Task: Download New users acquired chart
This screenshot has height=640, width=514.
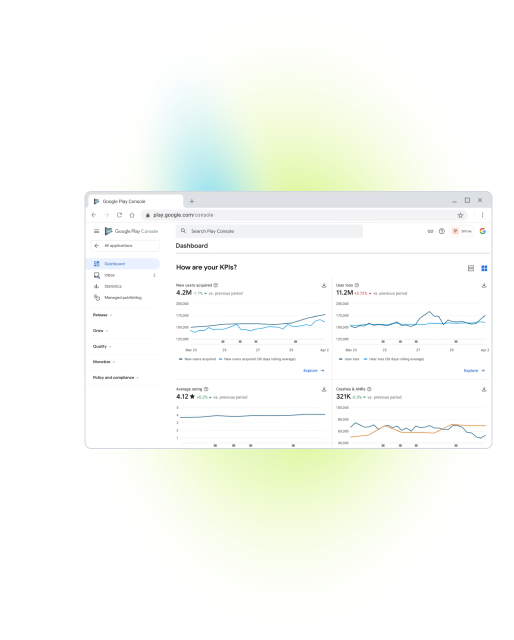Action: 324,285
